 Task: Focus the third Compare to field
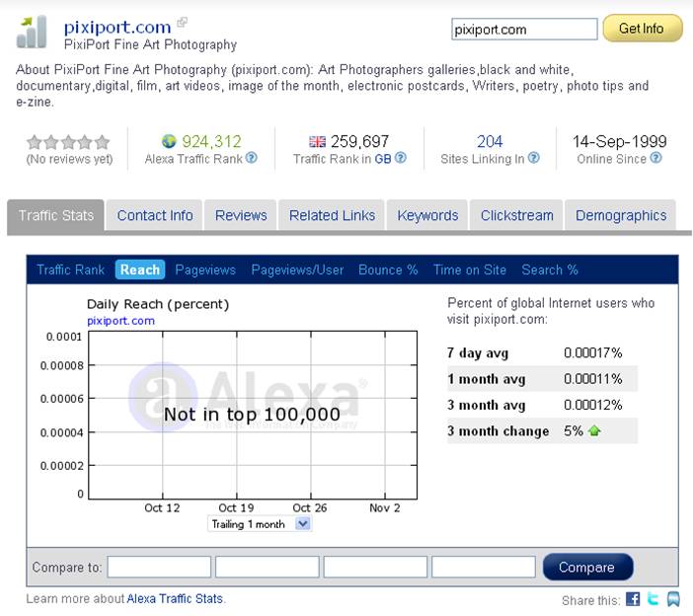point(375,567)
